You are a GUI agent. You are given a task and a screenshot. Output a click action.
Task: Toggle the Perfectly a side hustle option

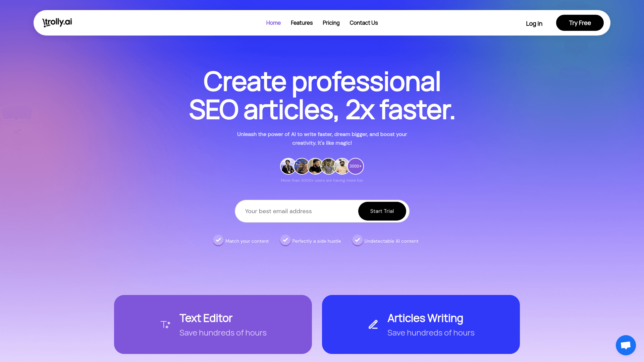click(x=285, y=240)
